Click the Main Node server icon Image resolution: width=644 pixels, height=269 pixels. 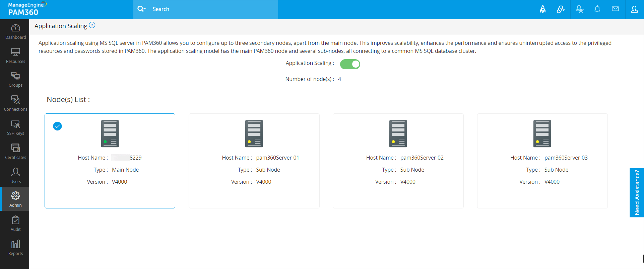pos(110,133)
